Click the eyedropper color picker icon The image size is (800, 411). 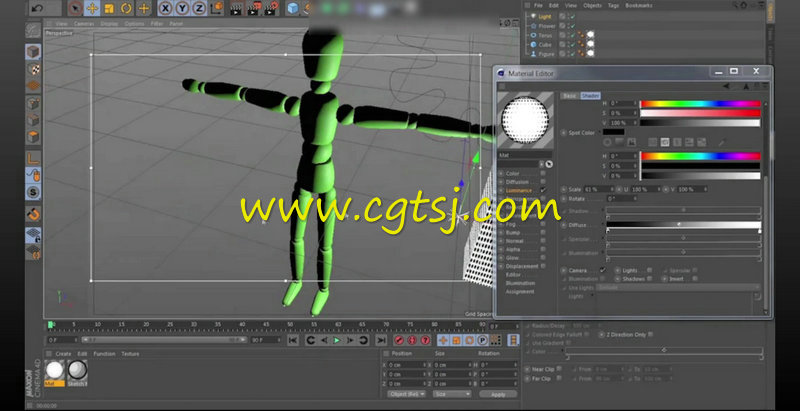point(721,142)
